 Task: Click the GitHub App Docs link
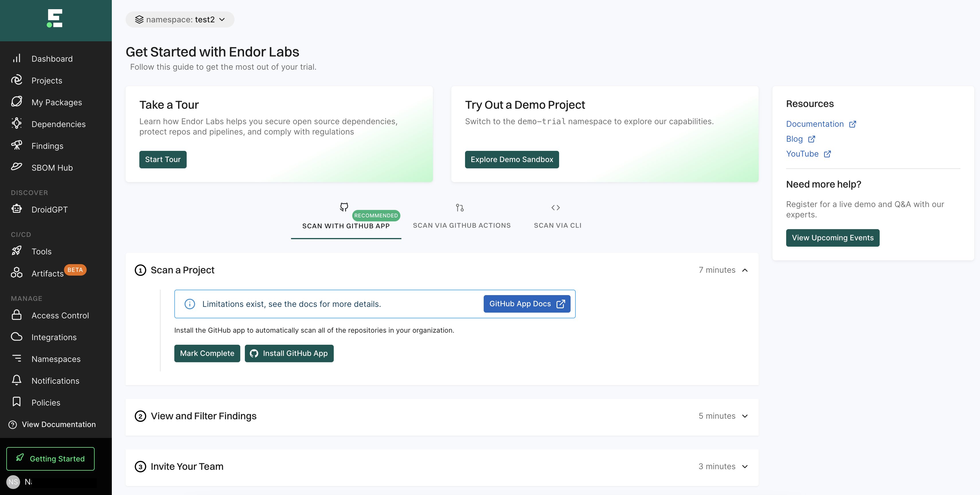tap(527, 304)
